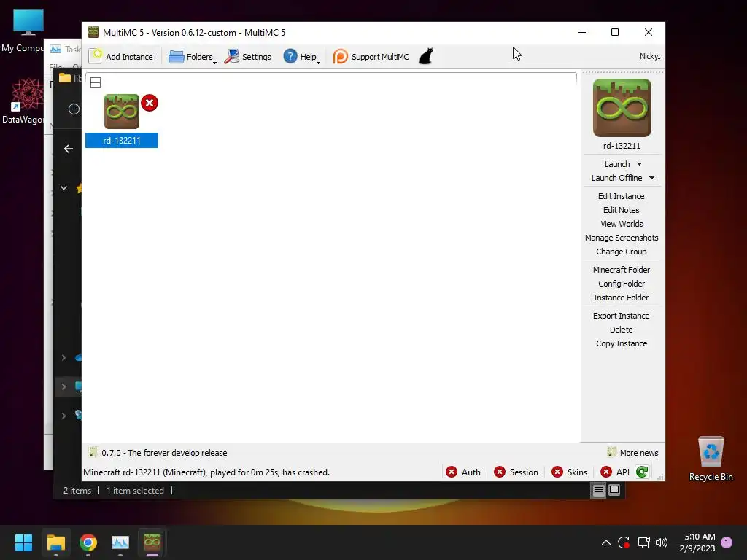Click the Add Instance toolbar button
Image resolution: width=747 pixels, height=560 pixels.
click(121, 57)
